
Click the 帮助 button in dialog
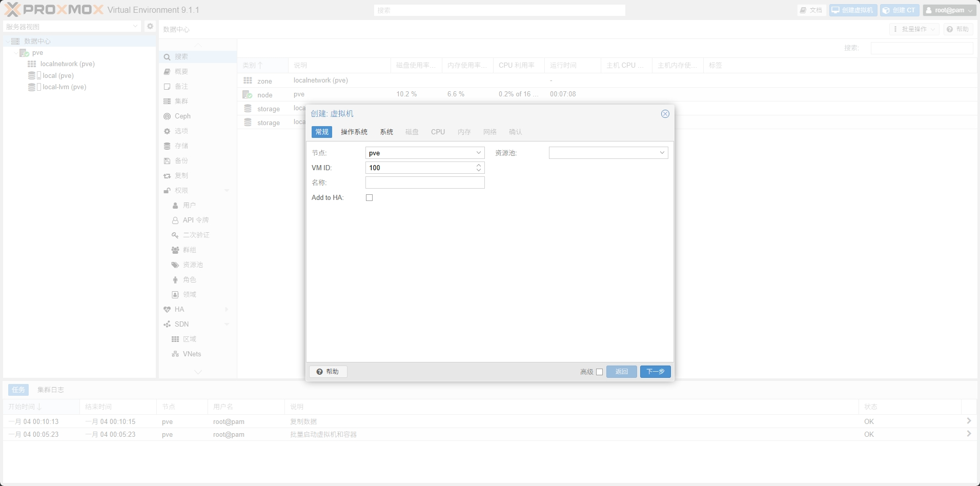[328, 372]
